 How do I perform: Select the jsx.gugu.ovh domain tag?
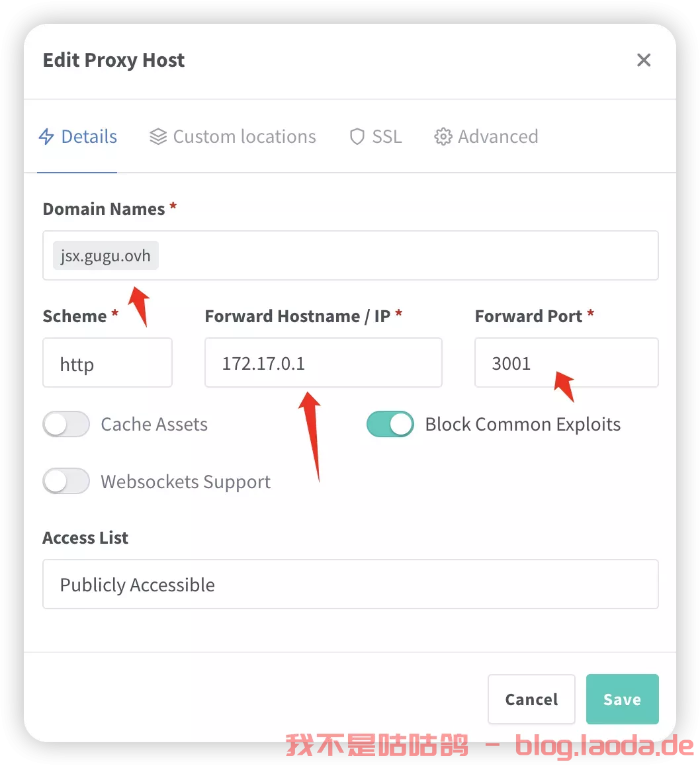(x=105, y=255)
